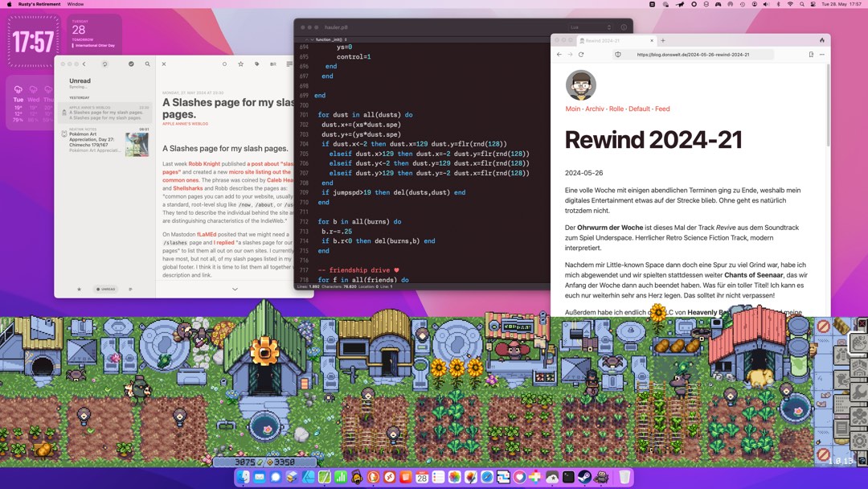Image resolution: width=868 pixels, height=489 pixels.
Task: Click the blog author avatar
Action: pos(580,85)
